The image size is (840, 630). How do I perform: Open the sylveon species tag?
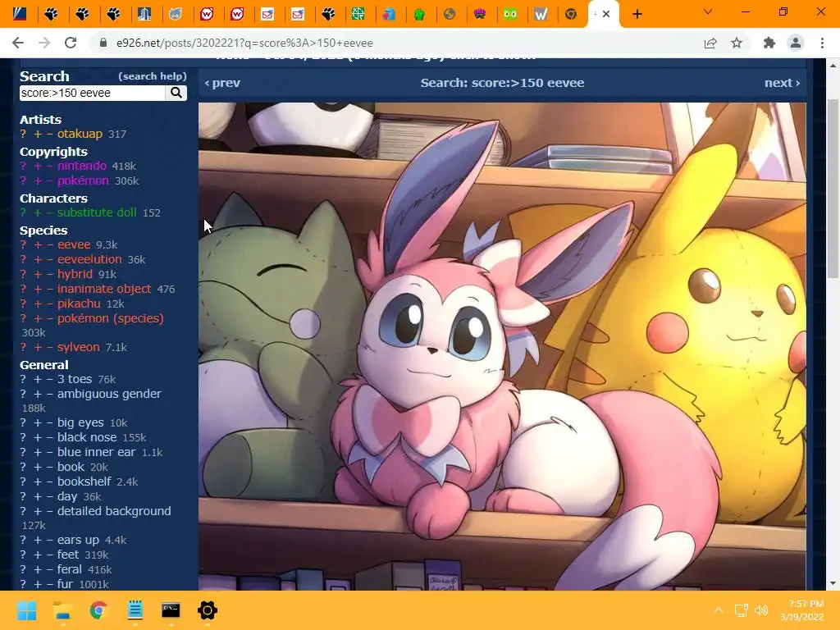coord(78,347)
